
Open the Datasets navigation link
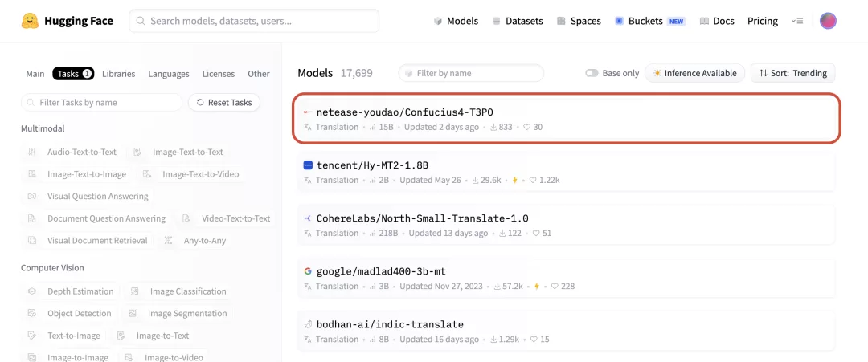[x=517, y=21]
